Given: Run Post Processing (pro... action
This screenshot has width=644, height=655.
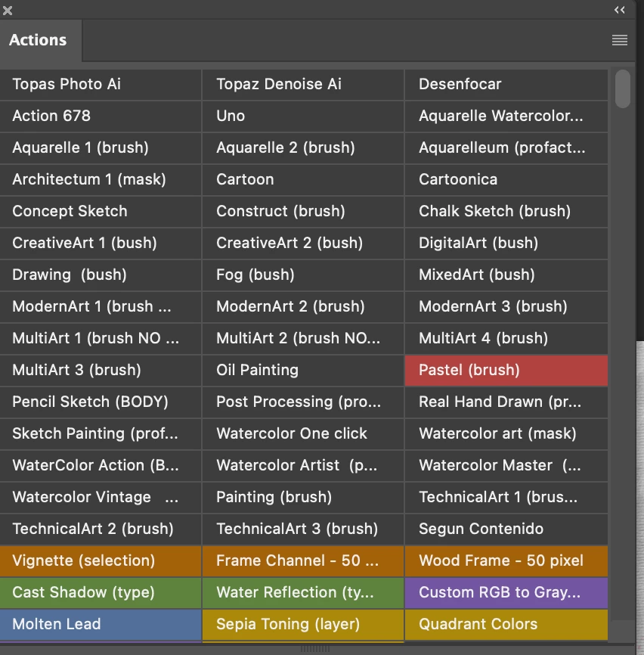Looking at the screenshot, I should coord(303,402).
